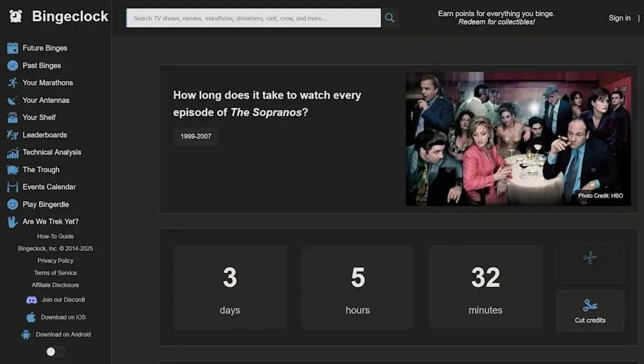The height and width of the screenshot is (364, 644).
Task: Click the Bingeclock alarm clock logo icon
Action: point(16,17)
